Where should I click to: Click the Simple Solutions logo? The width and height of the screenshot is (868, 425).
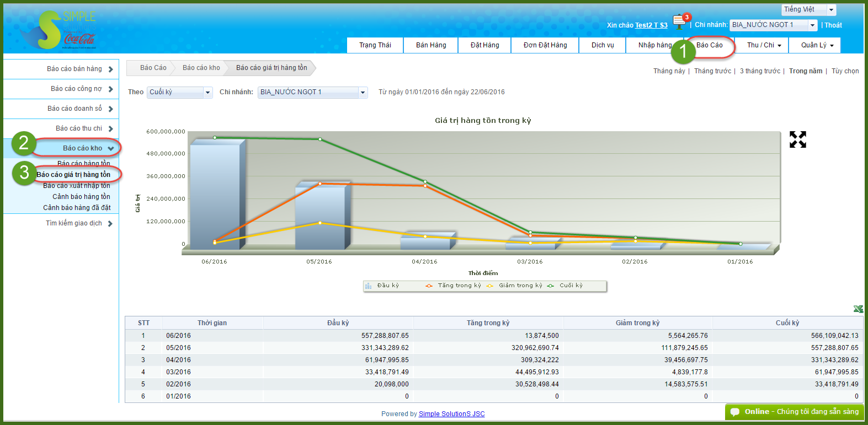click(x=58, y=30)
